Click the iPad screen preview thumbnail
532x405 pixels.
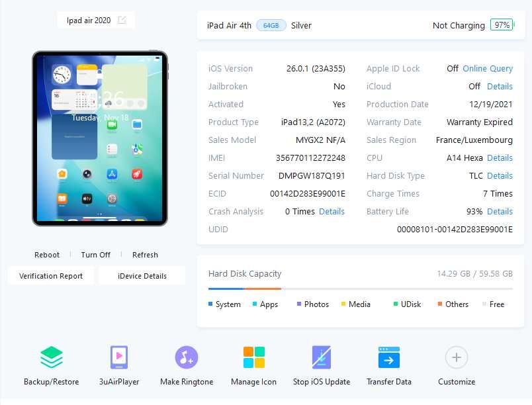pyautogui.click(x=100, y=138)
